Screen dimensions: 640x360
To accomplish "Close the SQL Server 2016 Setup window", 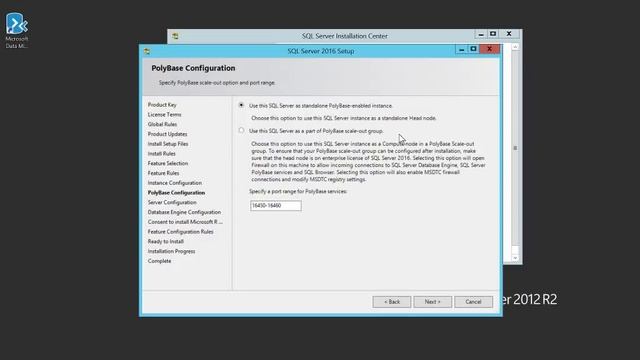I will click(489, 49).
